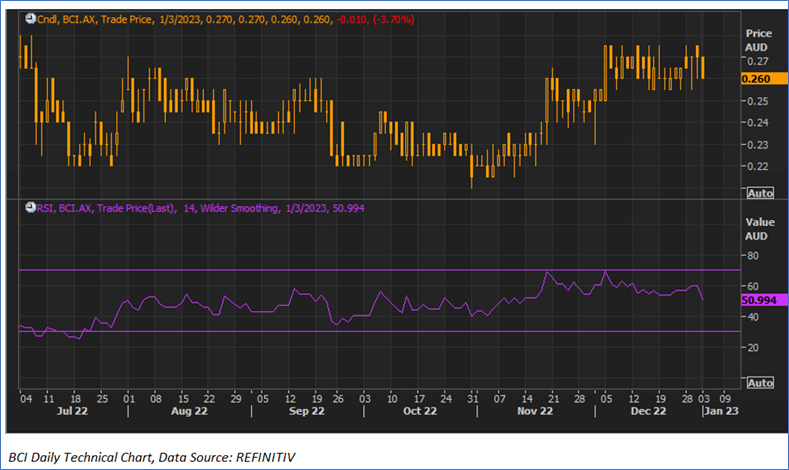Click the RSI period value 14
The height and width of the screenshot is (470, 789).
189,208
